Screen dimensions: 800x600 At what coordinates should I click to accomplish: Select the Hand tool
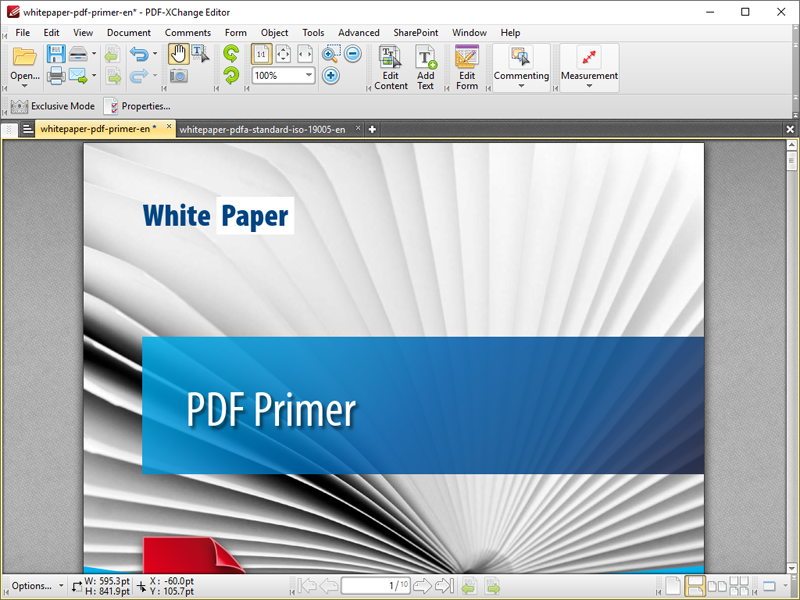pyautogui.click(x=177, y=54)
